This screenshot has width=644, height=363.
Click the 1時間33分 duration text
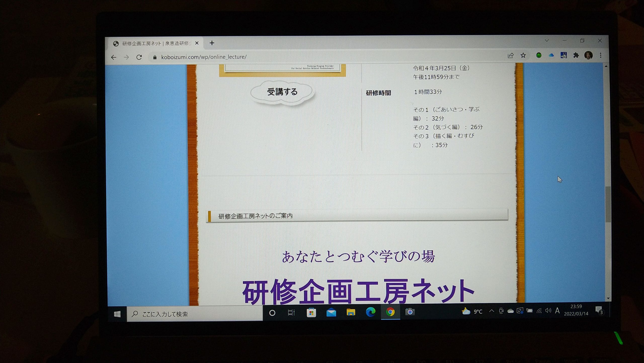pos(428,92)
